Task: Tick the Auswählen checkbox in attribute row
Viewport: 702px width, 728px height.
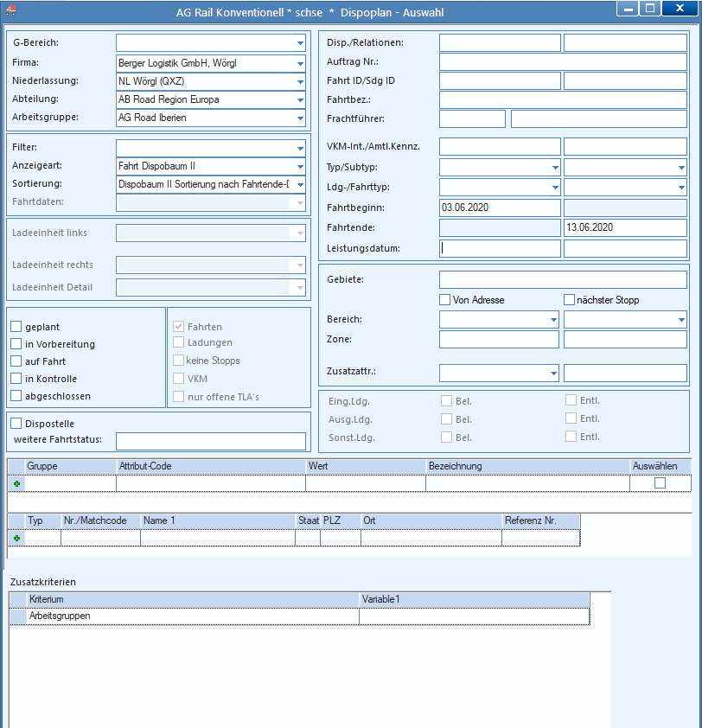Action: (x=660, y=482)
